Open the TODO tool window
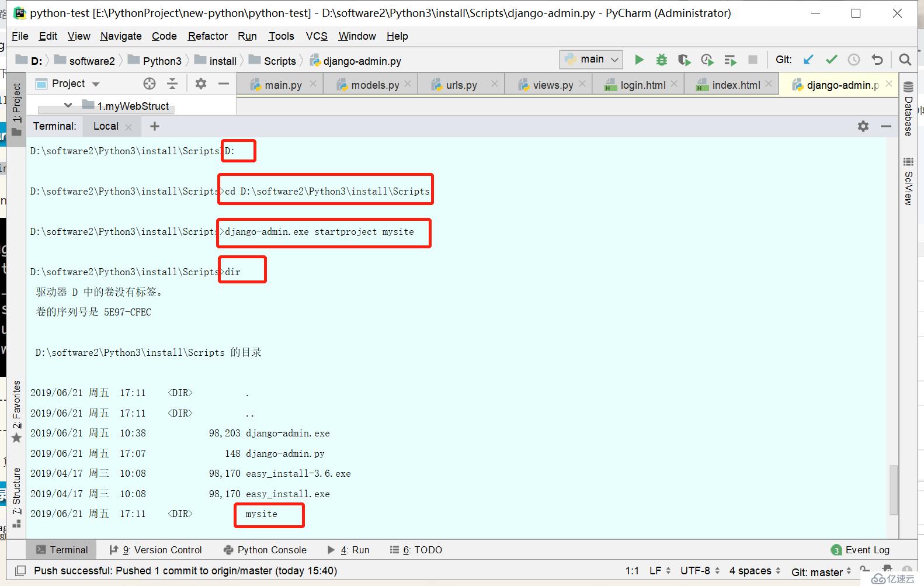 pos(416,550)
